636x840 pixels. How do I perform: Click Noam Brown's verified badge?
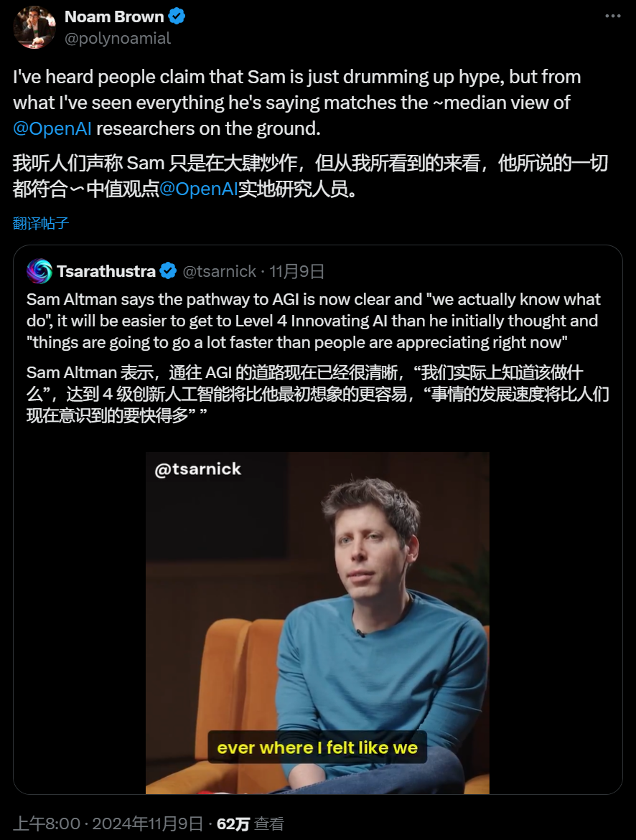pos(177,16)
